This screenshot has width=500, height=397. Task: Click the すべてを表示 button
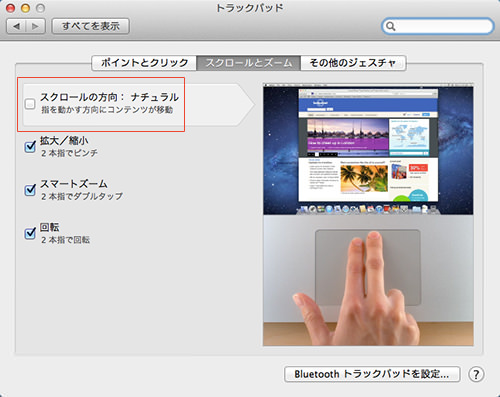(x=91, y=26)
